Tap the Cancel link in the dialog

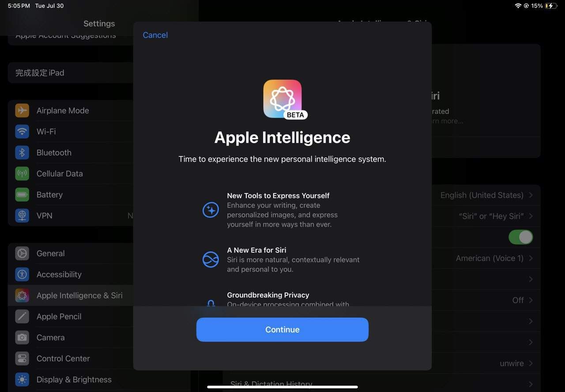(x=155, y=35)
